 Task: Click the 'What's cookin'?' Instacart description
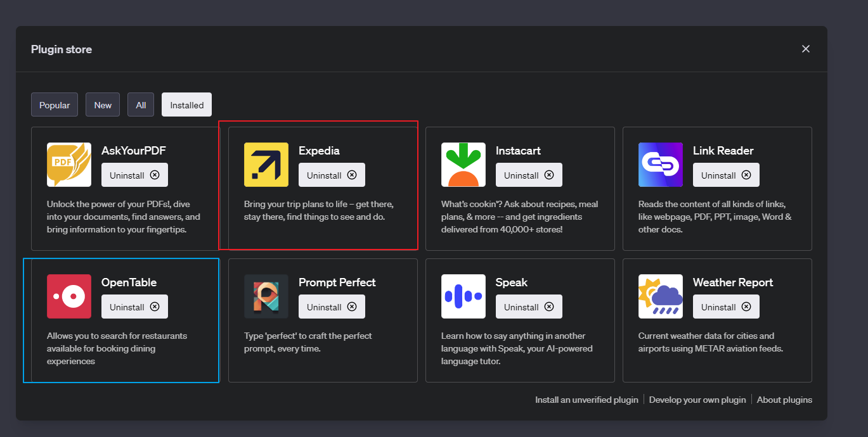click(520, 217)
